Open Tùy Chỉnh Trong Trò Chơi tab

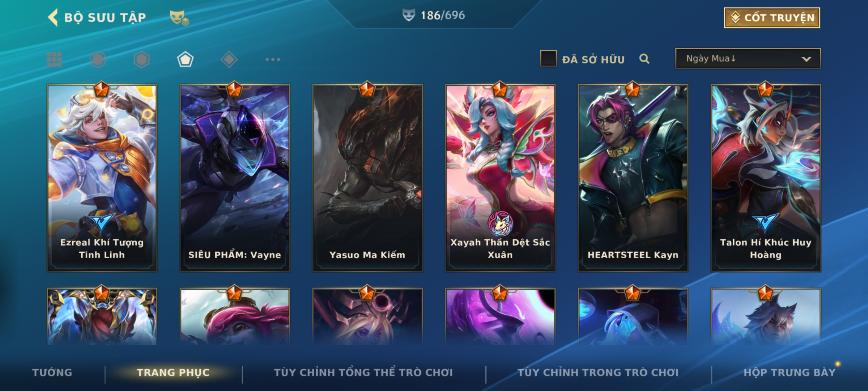click(598, 373)
